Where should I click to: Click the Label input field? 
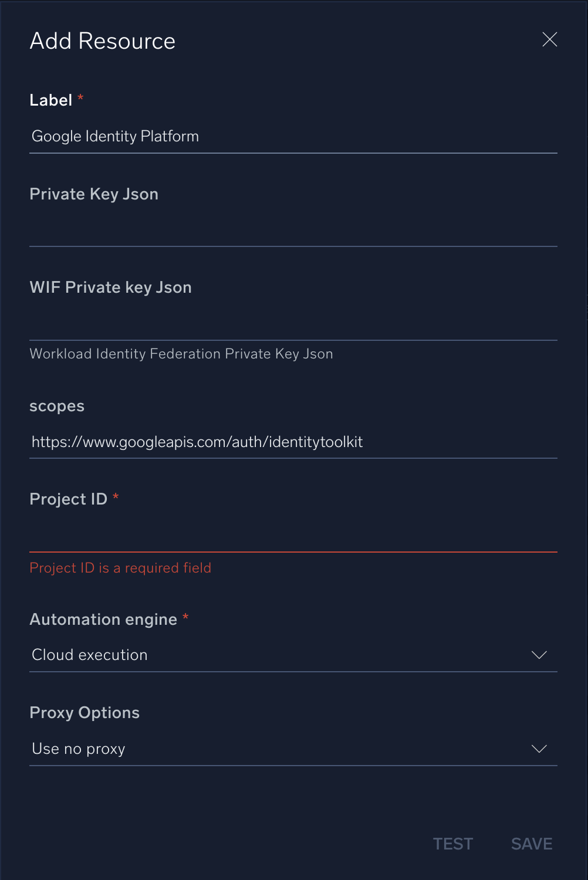(x=293, y=137)
